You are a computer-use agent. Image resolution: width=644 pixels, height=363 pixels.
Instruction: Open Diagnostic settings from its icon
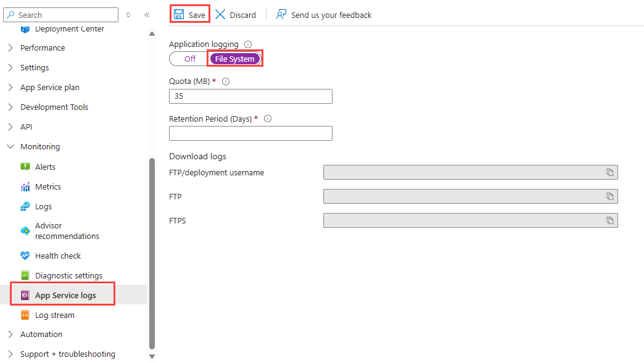[x=26, y=275]
